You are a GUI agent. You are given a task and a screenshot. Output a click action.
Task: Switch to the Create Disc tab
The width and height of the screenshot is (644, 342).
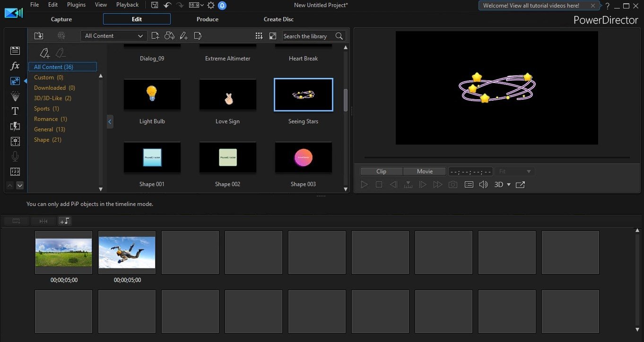tap(278, 19)
